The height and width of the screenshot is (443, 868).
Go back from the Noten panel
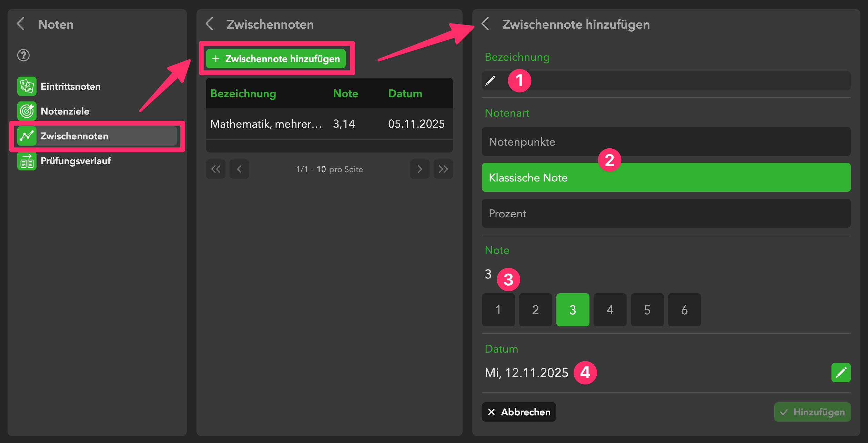tap(21, 24)
